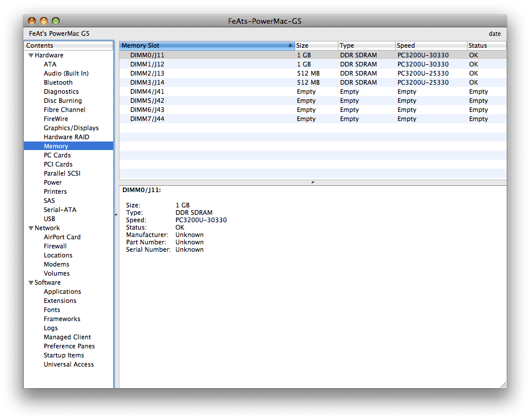The image size is (530, 420).
Task: Zoom the window with green button
Action: point(56,21)
